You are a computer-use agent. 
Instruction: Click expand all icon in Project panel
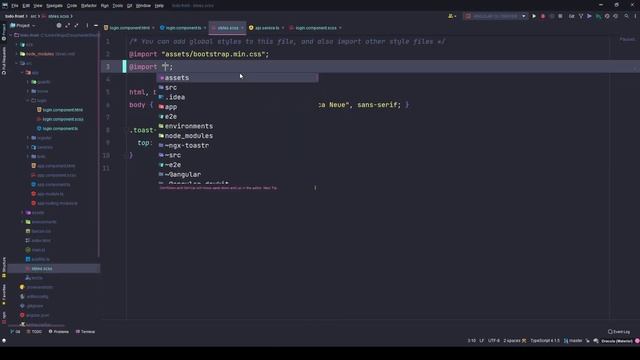point(67,25)
